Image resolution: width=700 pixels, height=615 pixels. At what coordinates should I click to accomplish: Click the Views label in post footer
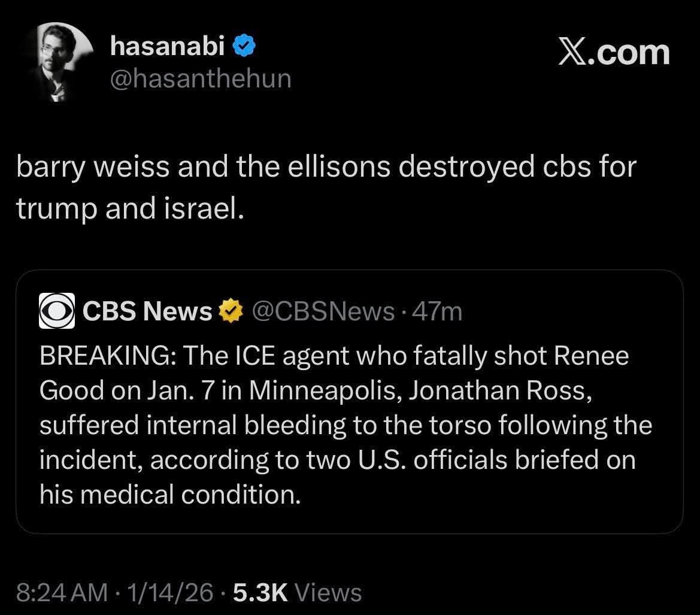point(329,592)
